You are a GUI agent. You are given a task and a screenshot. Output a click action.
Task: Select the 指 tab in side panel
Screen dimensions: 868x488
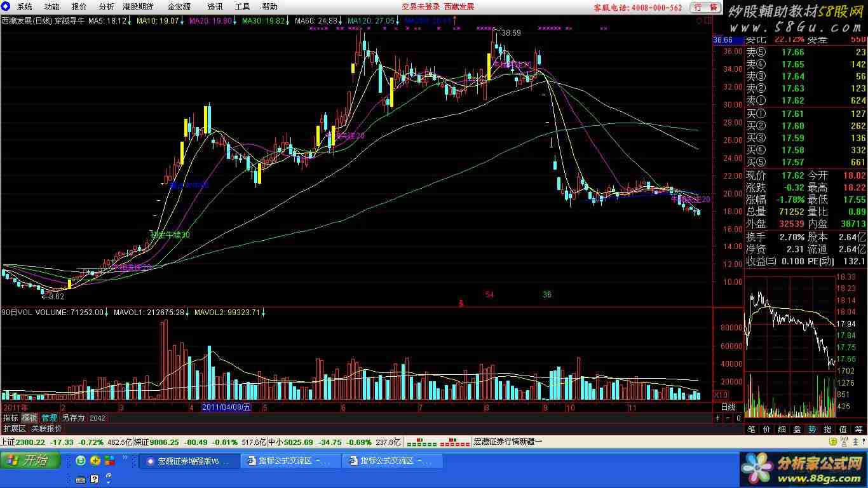(x=827, y=430)
